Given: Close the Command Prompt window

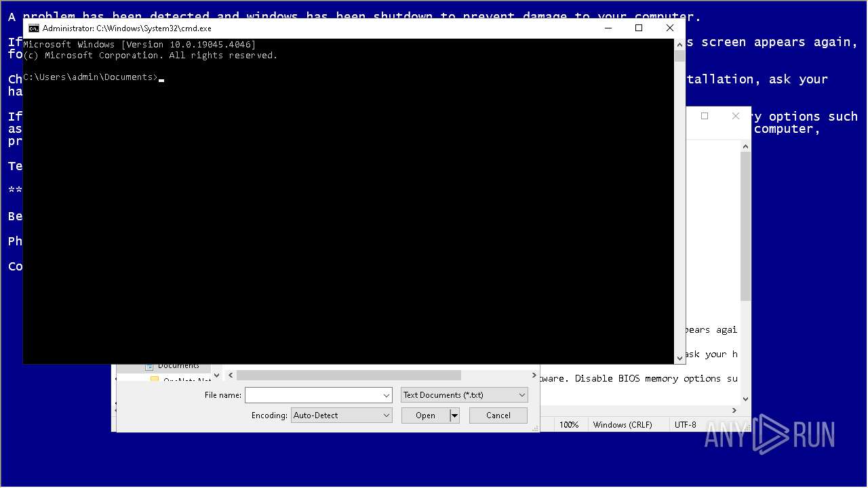Looking at the screenshot, I should coord(670,28).
